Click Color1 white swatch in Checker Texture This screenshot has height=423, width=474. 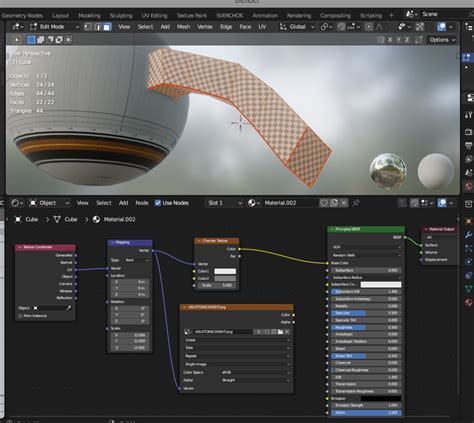pos(225,271)
